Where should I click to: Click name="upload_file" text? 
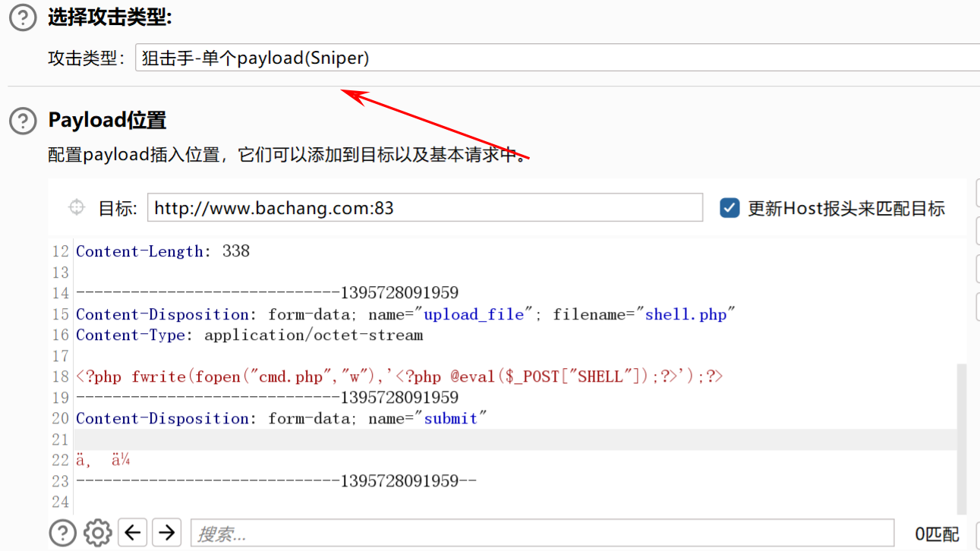(x=450, y=314)
